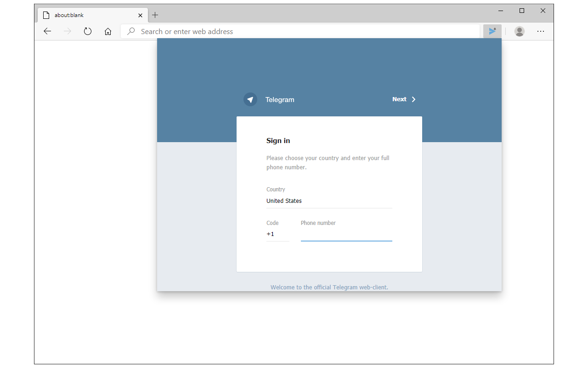Go to the Home page icon
The height and width of the screenshot is (368, 588).
[x=108, y=31]
